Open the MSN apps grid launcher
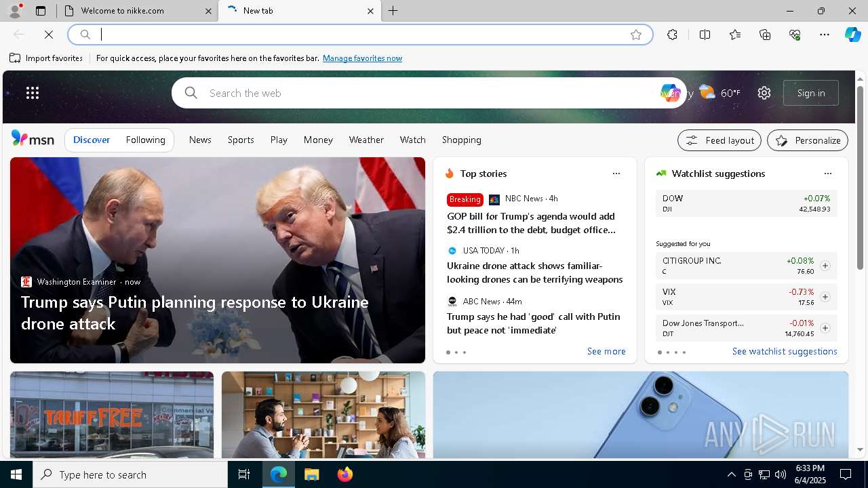 coord(33,93)
